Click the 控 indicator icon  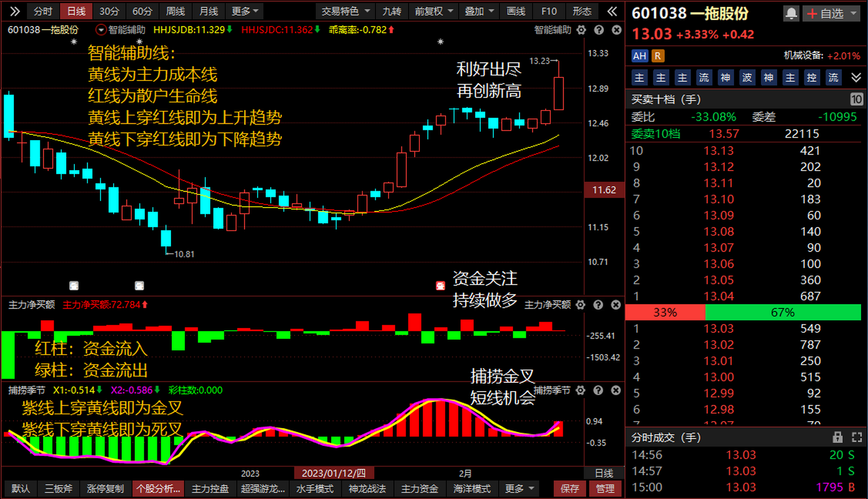pos(811,78)
